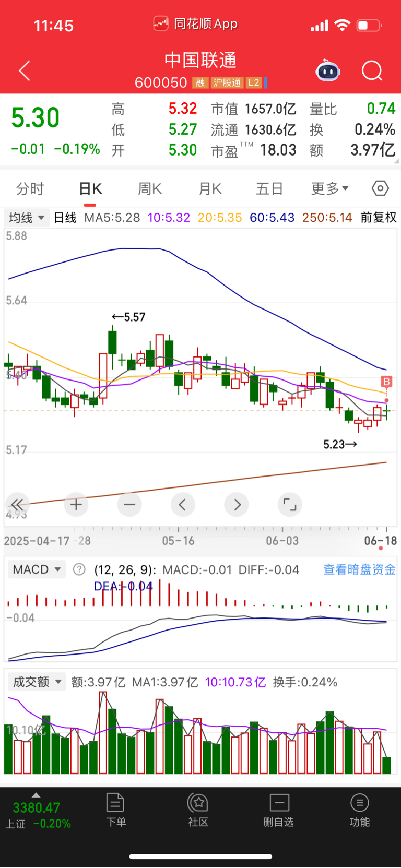
Task: Open stock search with the magnifier icon
Action: (372, 71)
